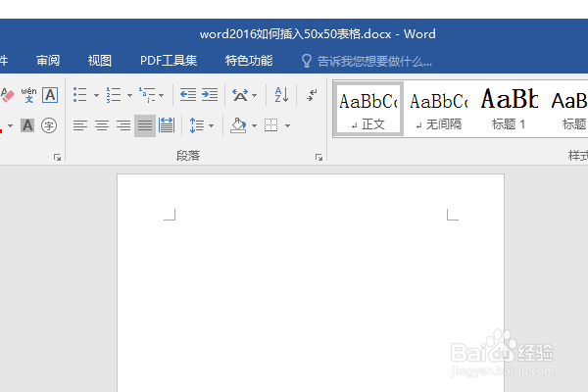Image resolution: width=588 pixels, height=392 pixels.
Task: Apply character border icon
Action: click(50, 95)
